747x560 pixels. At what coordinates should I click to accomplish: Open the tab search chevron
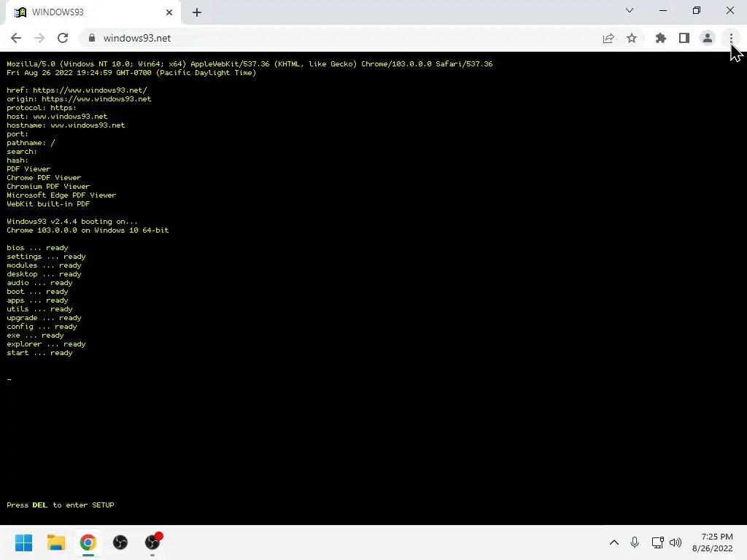click(x=630, y=10)
